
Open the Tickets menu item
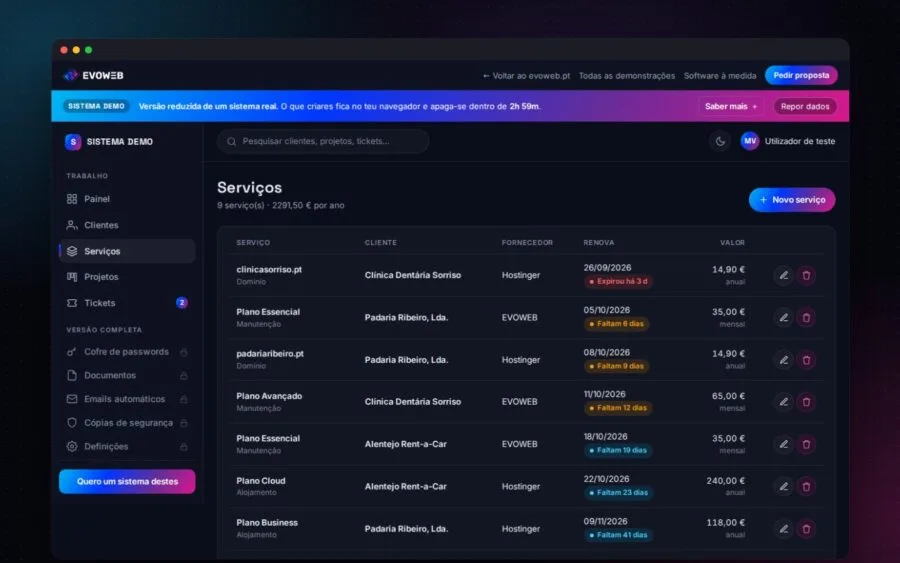click(x=127, y=303)
